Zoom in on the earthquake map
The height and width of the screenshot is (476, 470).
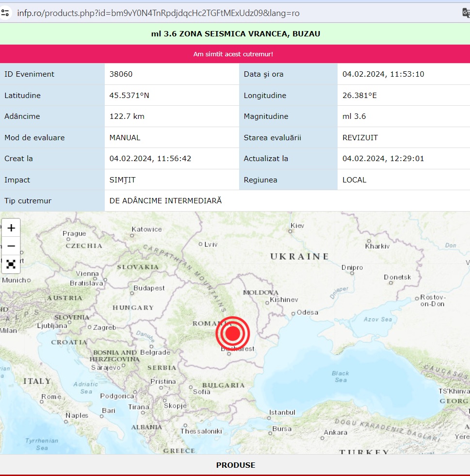(x=11, y=228)
